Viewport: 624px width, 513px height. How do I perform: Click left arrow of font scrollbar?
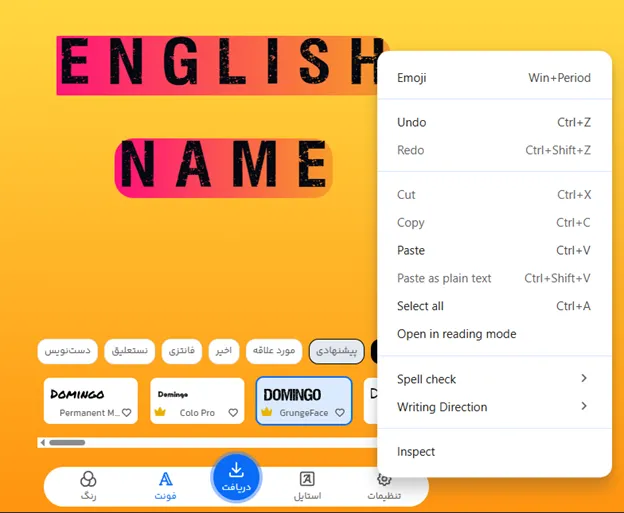point(42,442)
